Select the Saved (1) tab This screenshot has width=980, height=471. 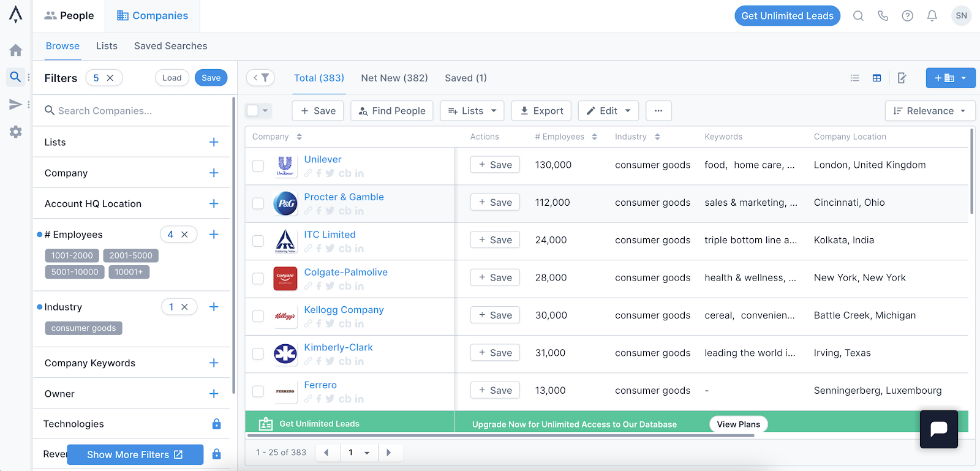pyautogui.click(x=466, y=78)
